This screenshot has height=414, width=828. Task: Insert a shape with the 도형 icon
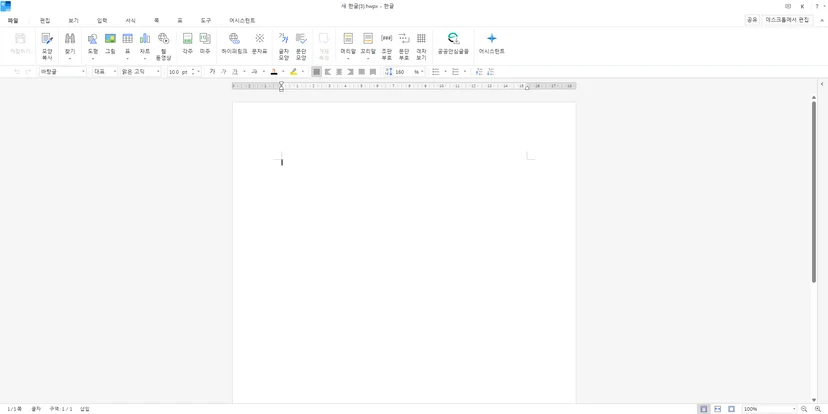(92, 44)
